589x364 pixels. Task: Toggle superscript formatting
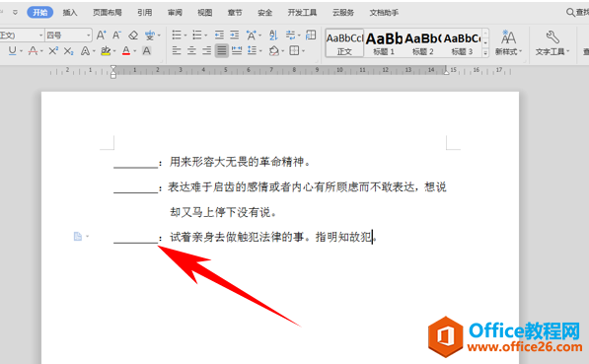pyautogui.click(x=53, y=50)
